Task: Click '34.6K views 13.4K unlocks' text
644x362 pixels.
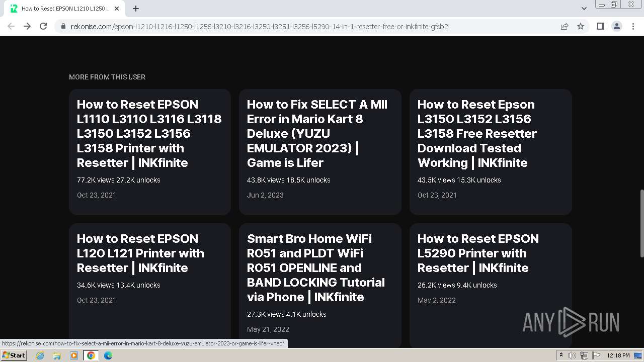Action: coord(119,285)
